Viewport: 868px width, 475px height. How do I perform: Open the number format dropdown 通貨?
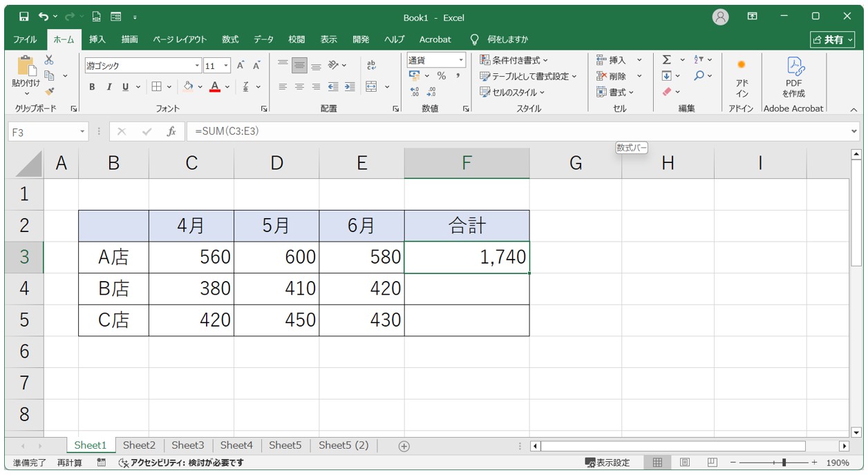click(x=461, y=61)
